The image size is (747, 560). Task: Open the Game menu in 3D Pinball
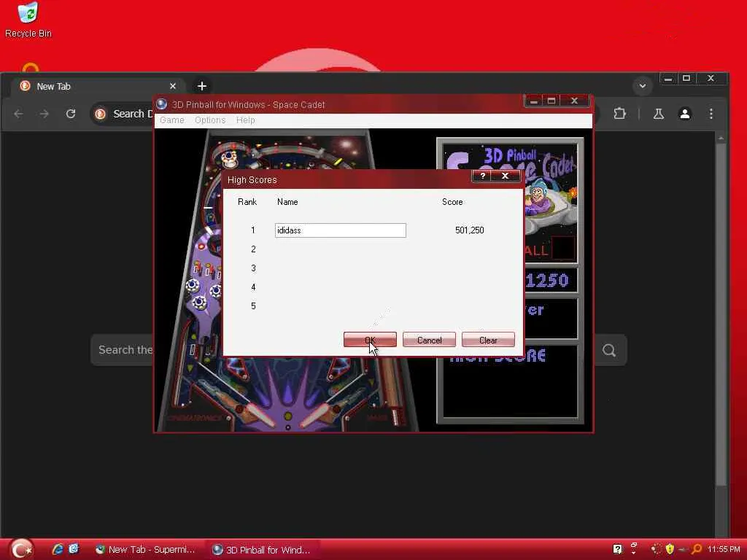point(172,120)
